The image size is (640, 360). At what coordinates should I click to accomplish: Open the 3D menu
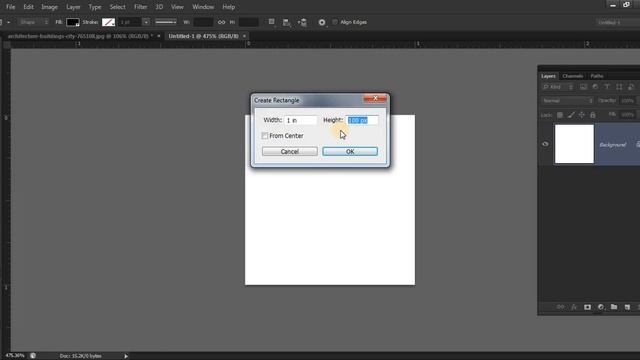click(159, 7)
